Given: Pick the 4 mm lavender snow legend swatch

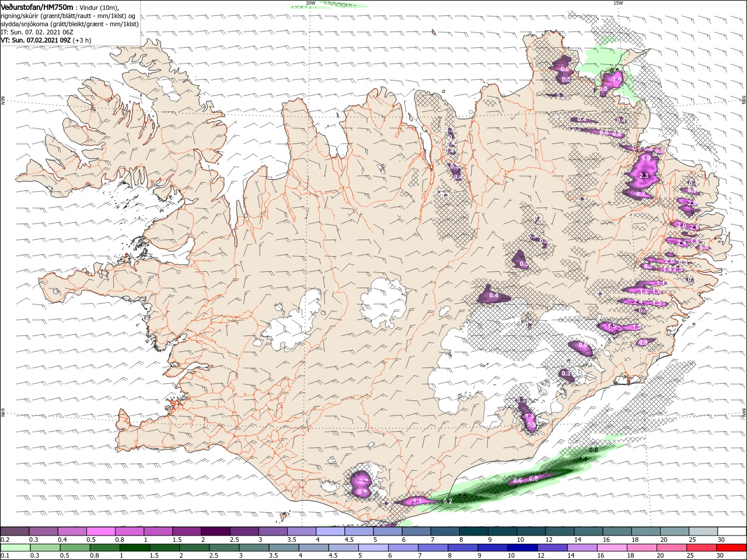Looking at the screenshot, I should (x=330, y=531).
